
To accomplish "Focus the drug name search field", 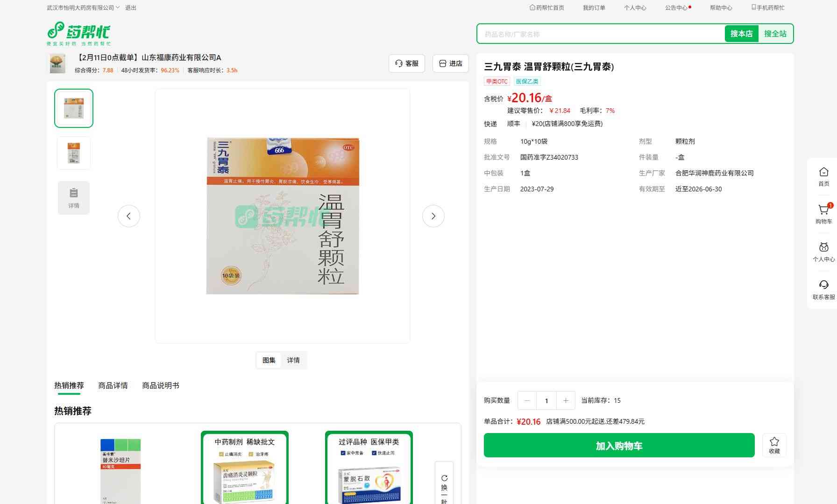I will coord(600,34).
